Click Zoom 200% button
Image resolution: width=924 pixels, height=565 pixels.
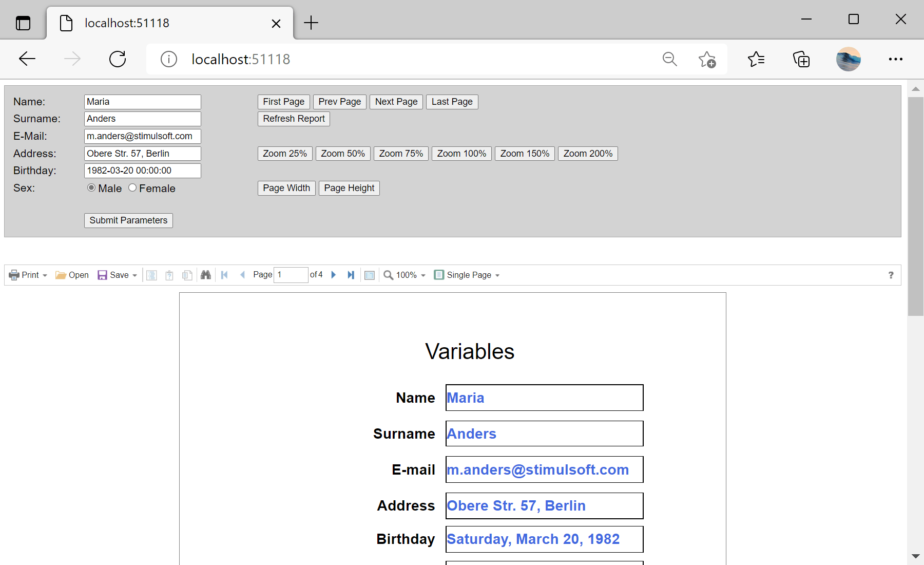pos(587,153)
